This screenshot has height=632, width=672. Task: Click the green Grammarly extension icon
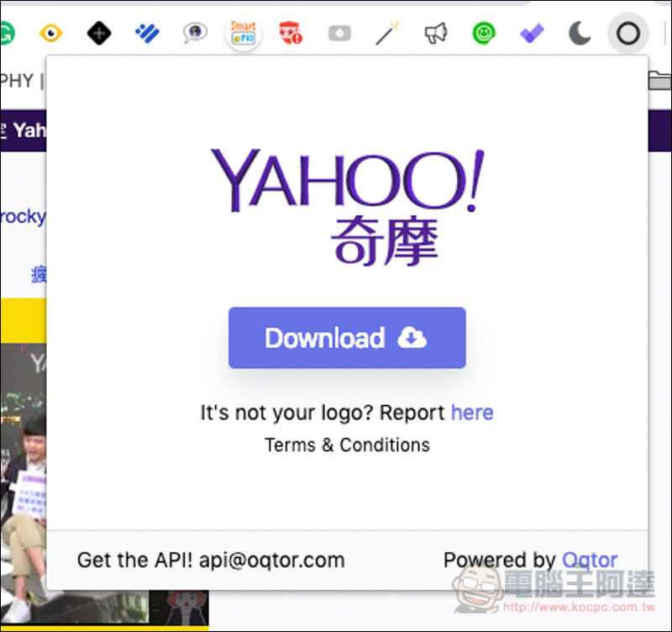point(7,33)
